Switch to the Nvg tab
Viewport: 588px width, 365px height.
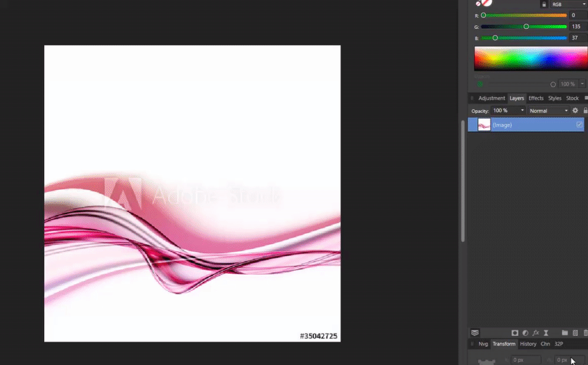(x=483, y=344)
